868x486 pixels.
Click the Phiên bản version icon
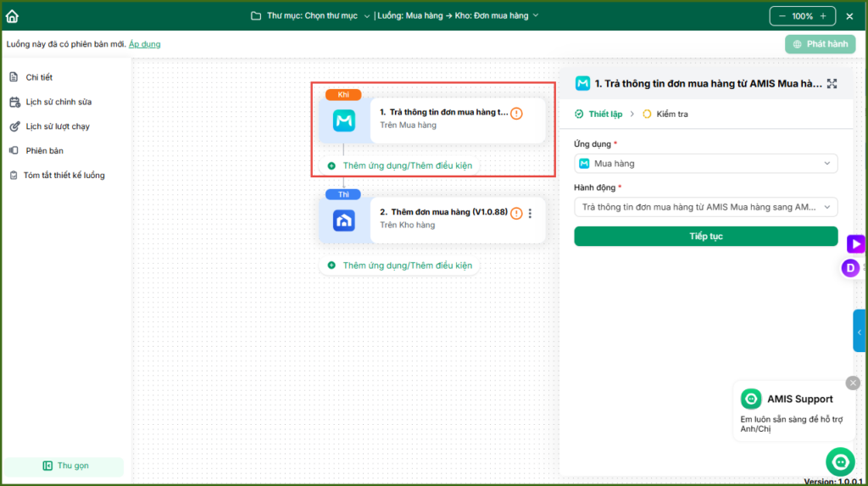14,151
